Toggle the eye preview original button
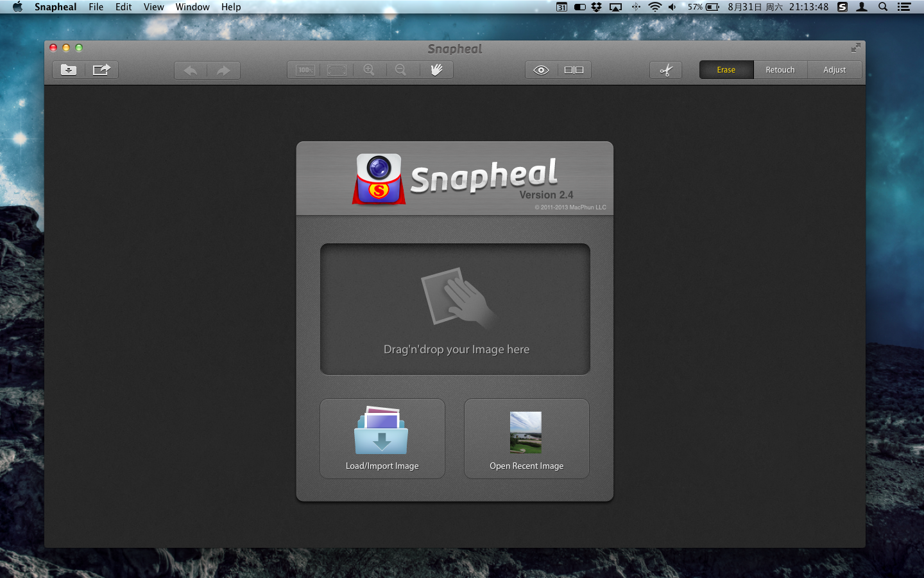This screenshot has height=578, width=924. tap(541, 70)
